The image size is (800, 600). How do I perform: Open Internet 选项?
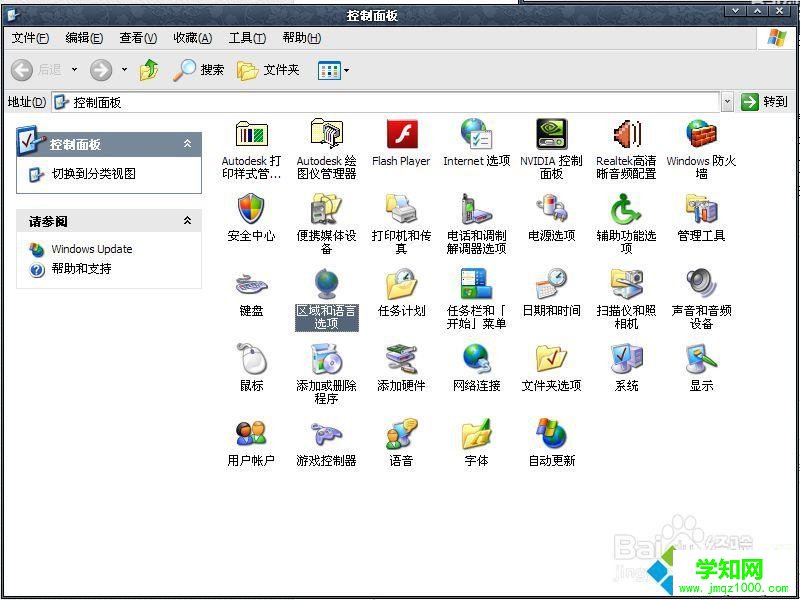(477, 143)
